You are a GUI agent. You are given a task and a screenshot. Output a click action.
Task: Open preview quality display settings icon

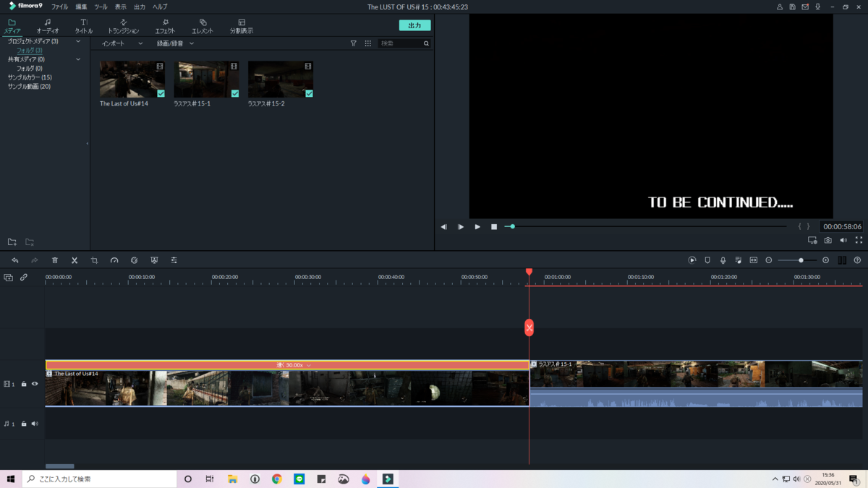click(812, 240)
